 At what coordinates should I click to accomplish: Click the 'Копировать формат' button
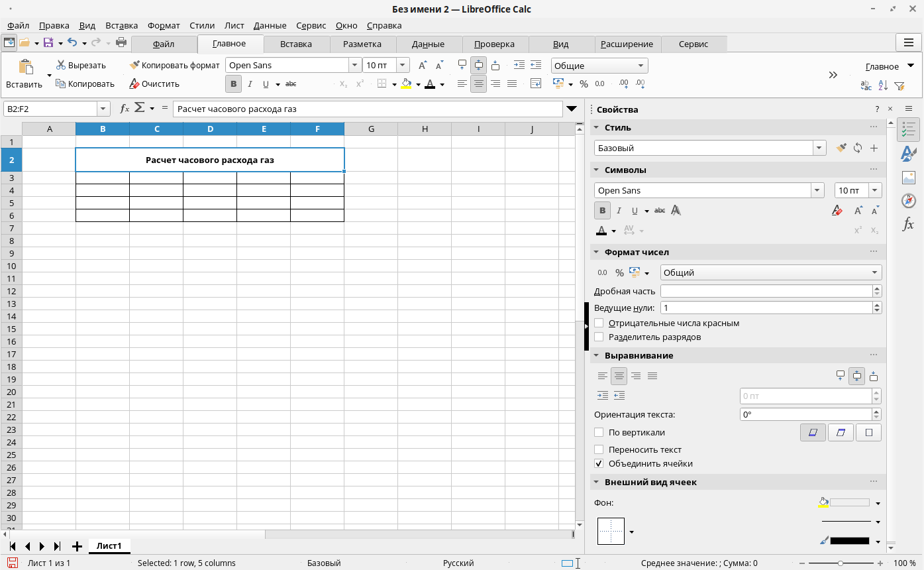(x=174, y=66)
